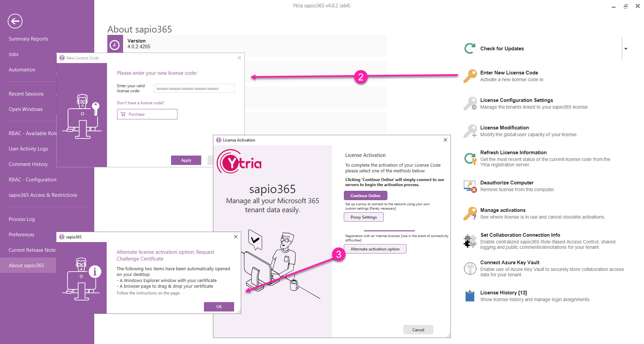Expand the dropdown arrow beside Check for Updates

[x=626, y=49]
